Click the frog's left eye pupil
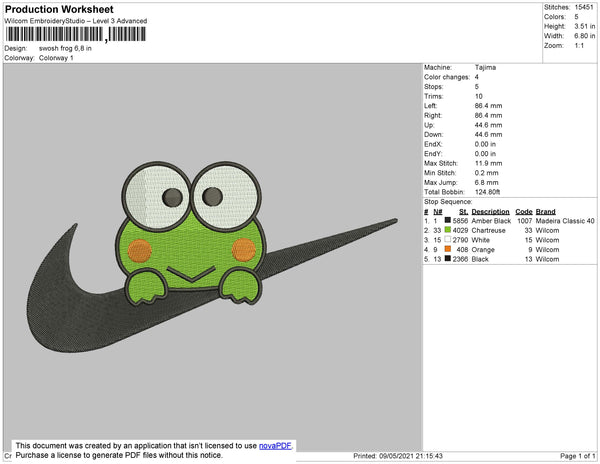Image resolution: width=600 pixels, height=464 pixels. [x=173, y=197]
